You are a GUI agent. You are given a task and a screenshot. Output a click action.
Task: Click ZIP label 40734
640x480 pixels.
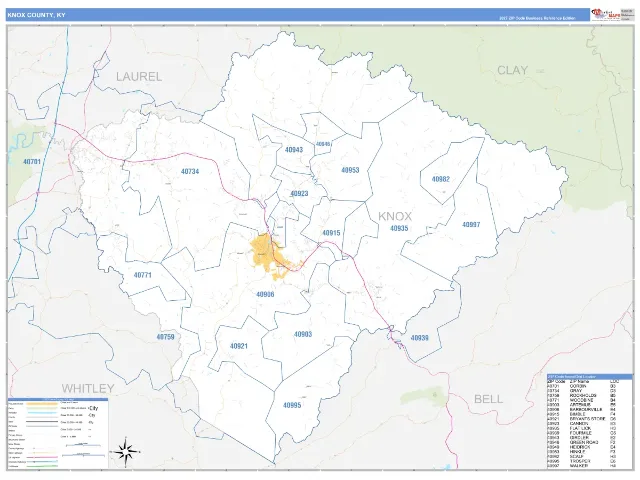coord(190,171)
